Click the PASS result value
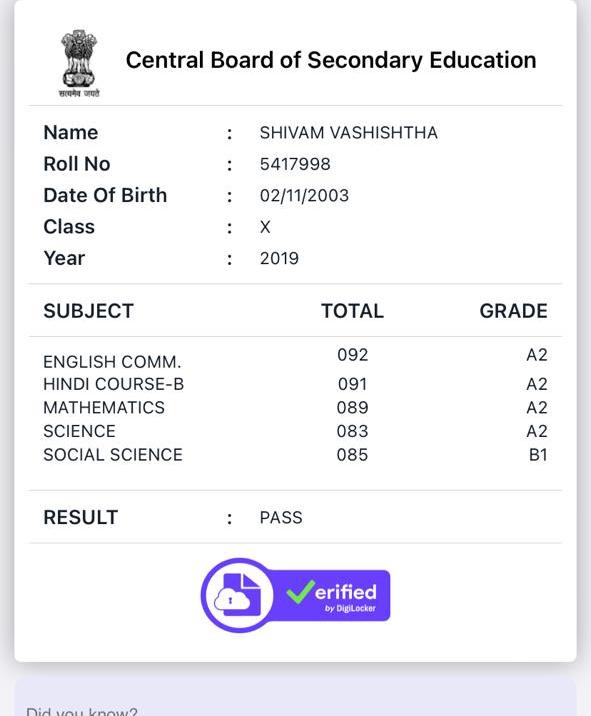 [281, 518]
